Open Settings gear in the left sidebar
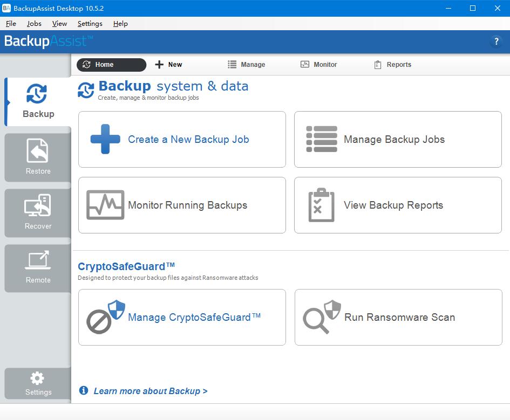This screenshot has width=510, height=420. (x=38, y=383)
